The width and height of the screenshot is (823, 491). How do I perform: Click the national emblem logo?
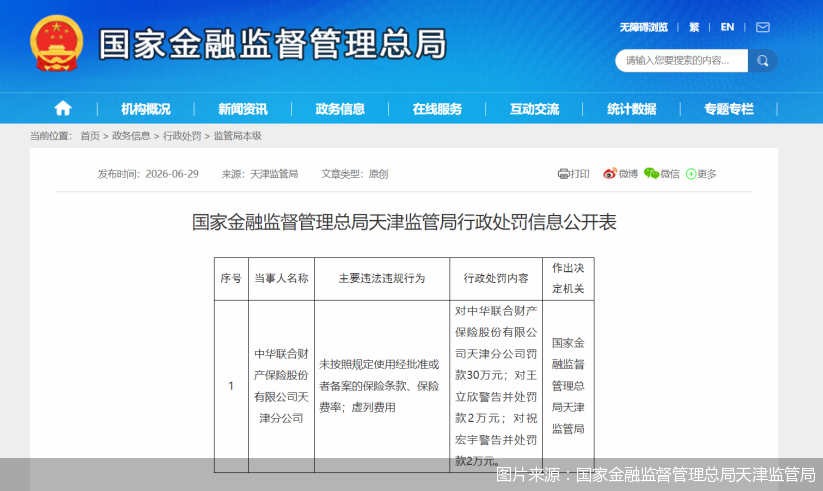pos(57,43)
